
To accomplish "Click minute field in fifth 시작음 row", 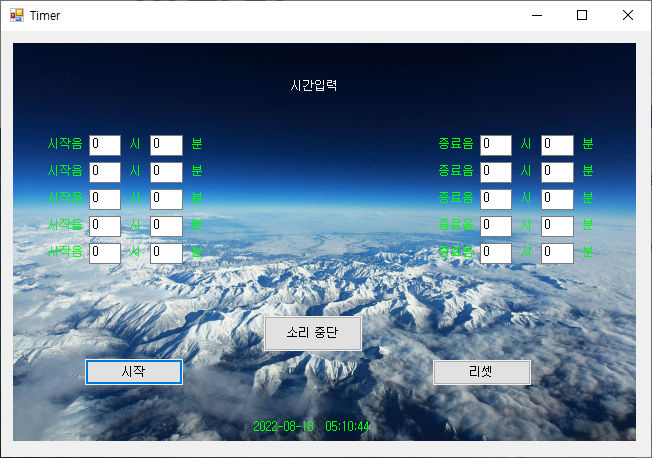I will click(x=166, y=253).
